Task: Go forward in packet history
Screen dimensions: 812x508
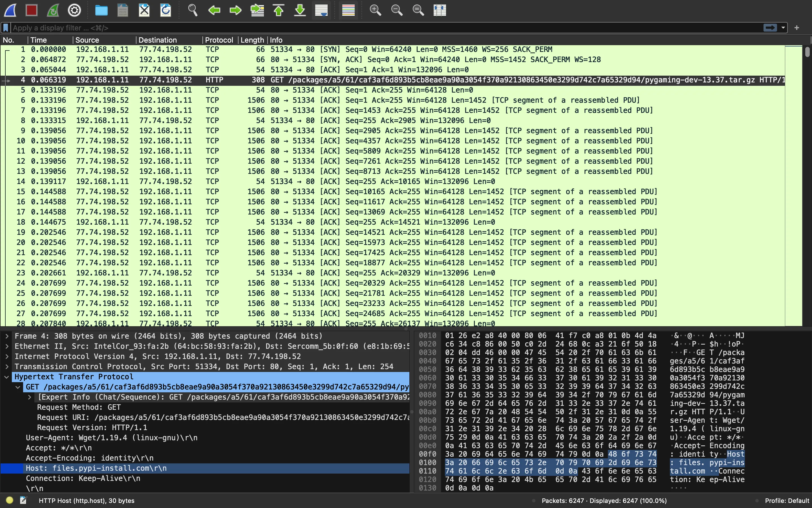Action: pos(235,10)
